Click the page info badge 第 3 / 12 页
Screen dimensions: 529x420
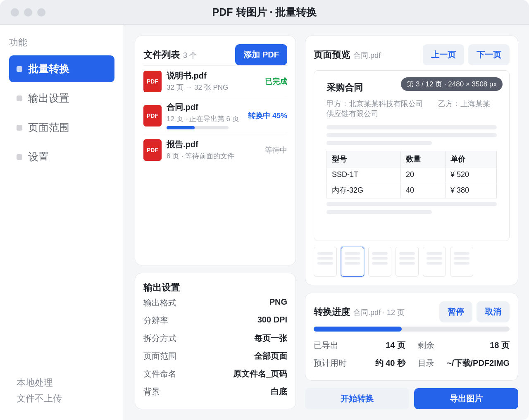(452, 84)
